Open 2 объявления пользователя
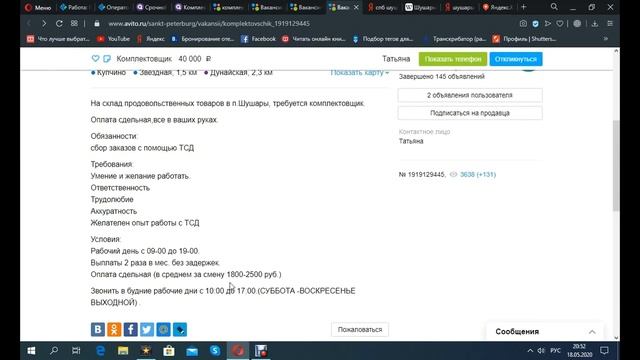The image size is (640, 360). [x=470, y=95]
